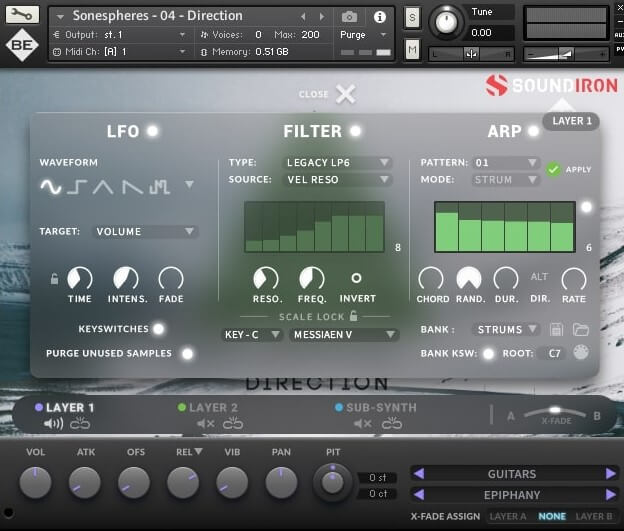Unmute Layer 2 speaker icon

coord(206,424)
